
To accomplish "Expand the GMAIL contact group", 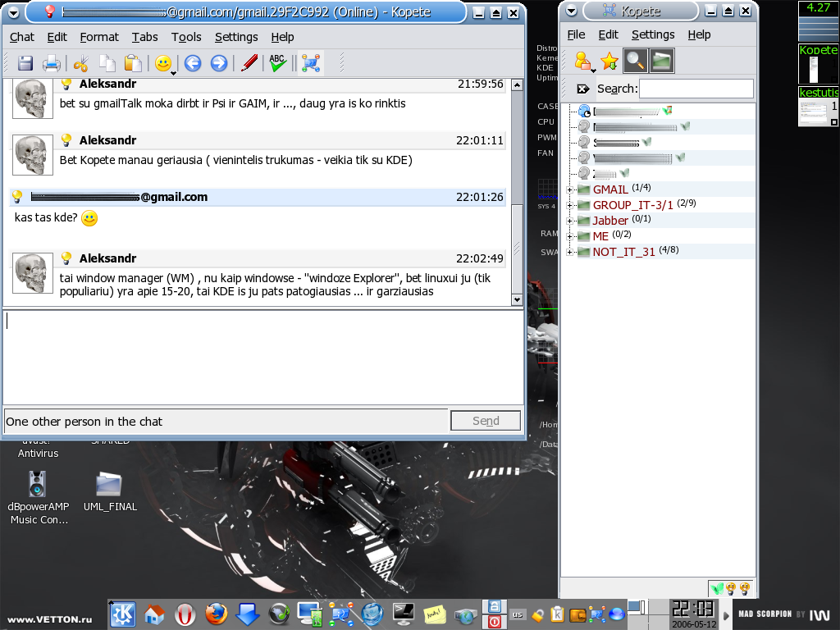I will [x=570, y=189].
